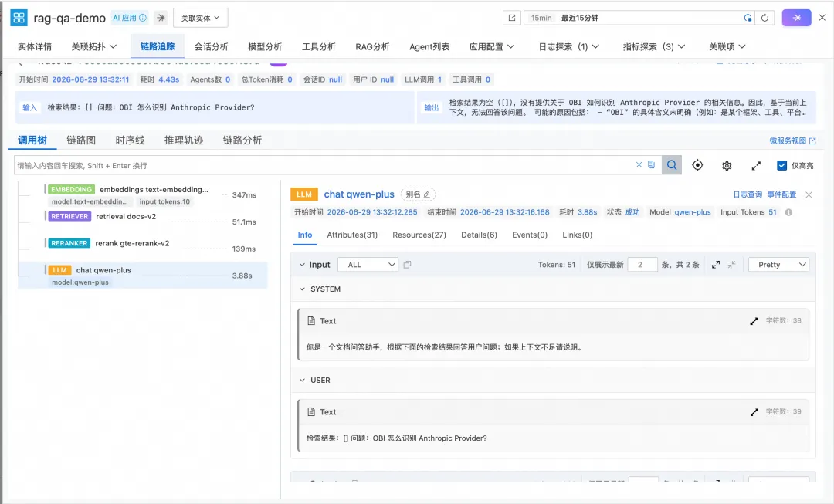Click the USER Text document icon
The height and width of the screenshot is (504, 834).
(311, 411)
